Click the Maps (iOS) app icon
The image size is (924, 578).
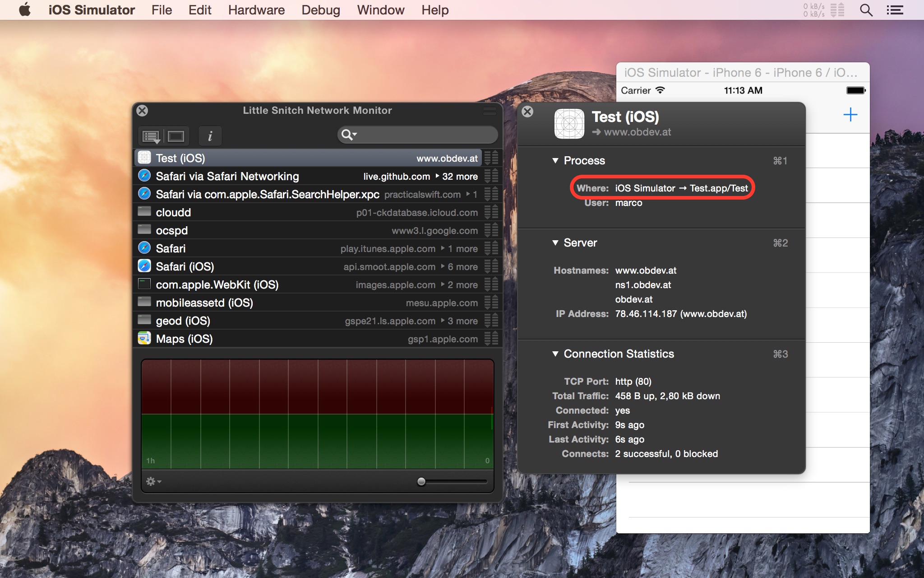pyautogui.click(x=144, y=339)
